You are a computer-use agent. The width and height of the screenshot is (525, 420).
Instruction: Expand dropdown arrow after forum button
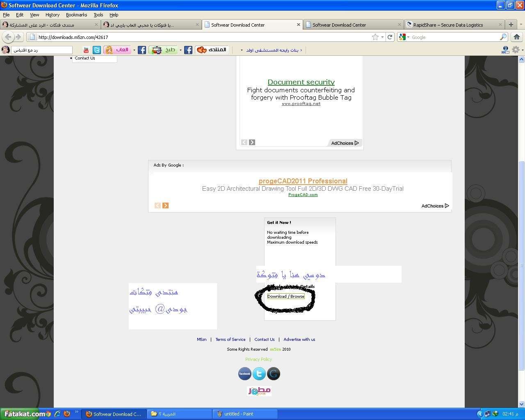(x=242, y=50)
